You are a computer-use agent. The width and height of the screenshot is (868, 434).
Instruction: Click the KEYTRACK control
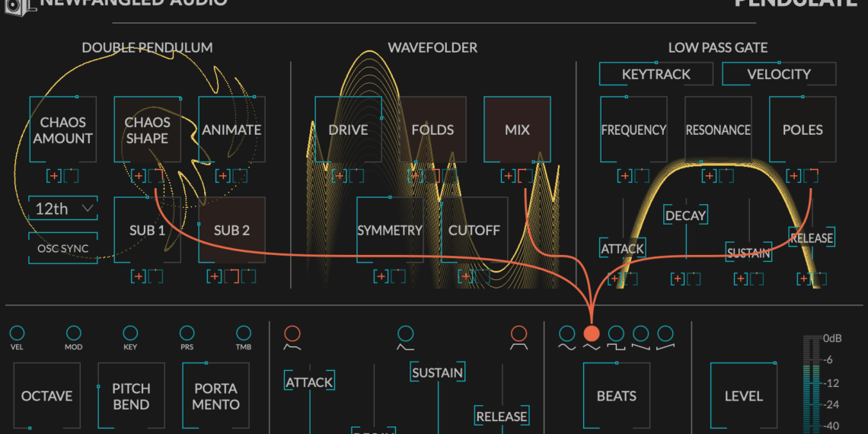(x=656, y=74)
